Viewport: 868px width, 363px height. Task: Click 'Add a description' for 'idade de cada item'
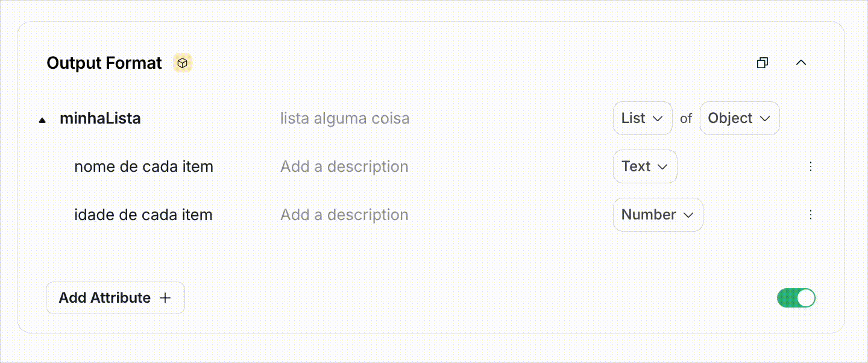344,215
